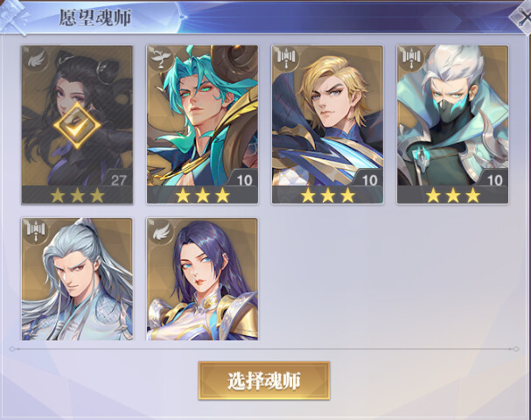Click the 愿望魂师 title label
Image resolution: width=531 pixels, height=420 pixels.
(x=95, y=17)
